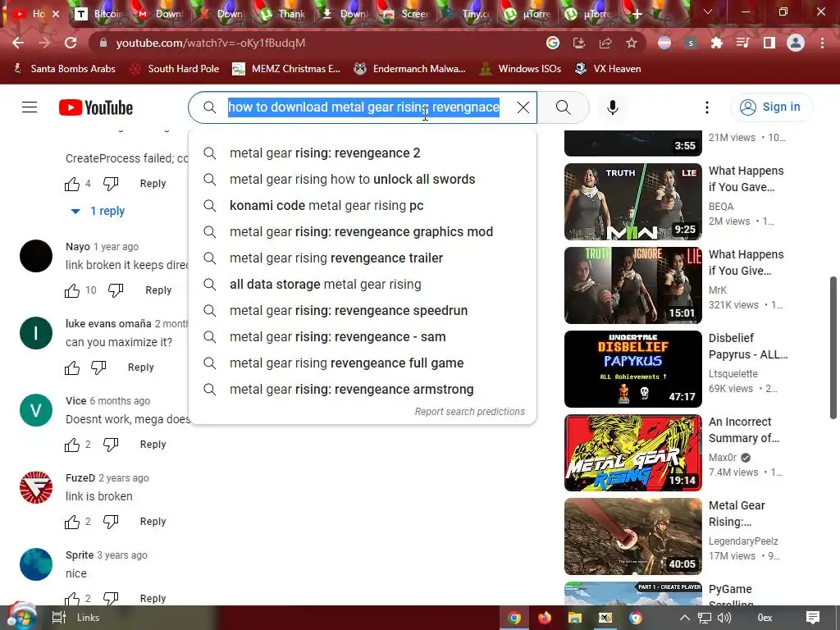Open Task View on the taskbar
This screenshot has height=630, width=840.
[x=58, y=618]
